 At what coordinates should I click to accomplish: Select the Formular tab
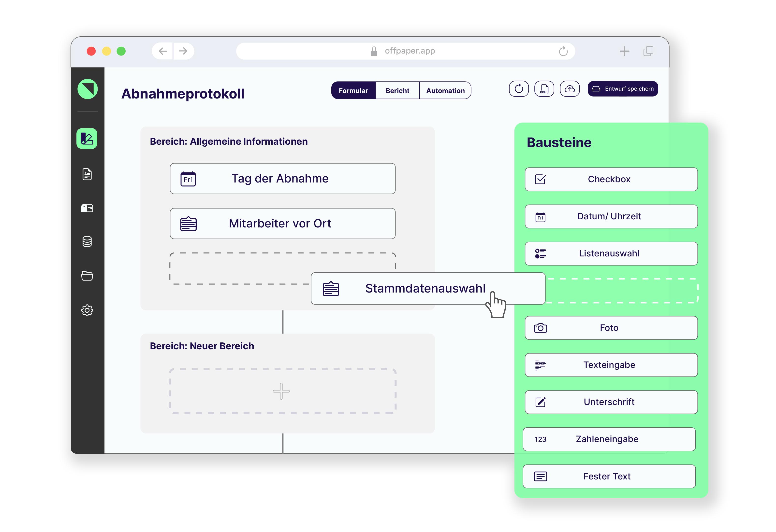click(x=353, y=90)
